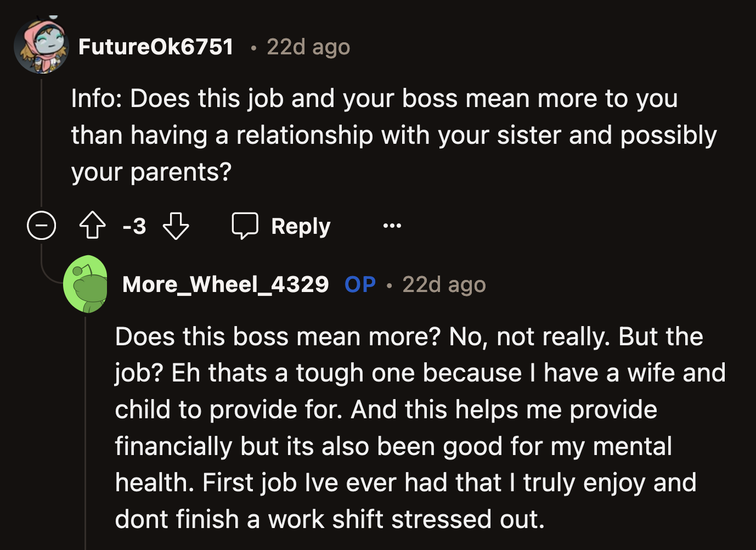Toggle the upvote on the top comment

click(x=93, y=226)
